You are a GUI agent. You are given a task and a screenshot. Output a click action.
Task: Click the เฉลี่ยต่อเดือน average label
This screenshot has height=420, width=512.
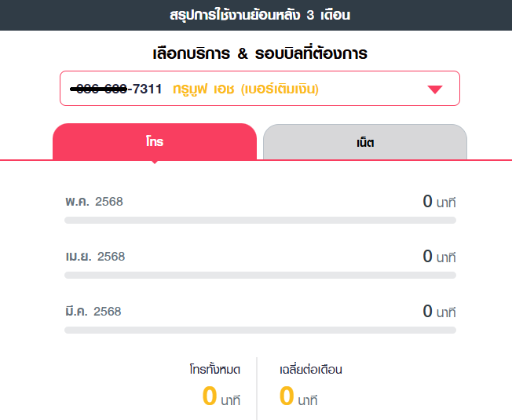click(x=311, y=370)
